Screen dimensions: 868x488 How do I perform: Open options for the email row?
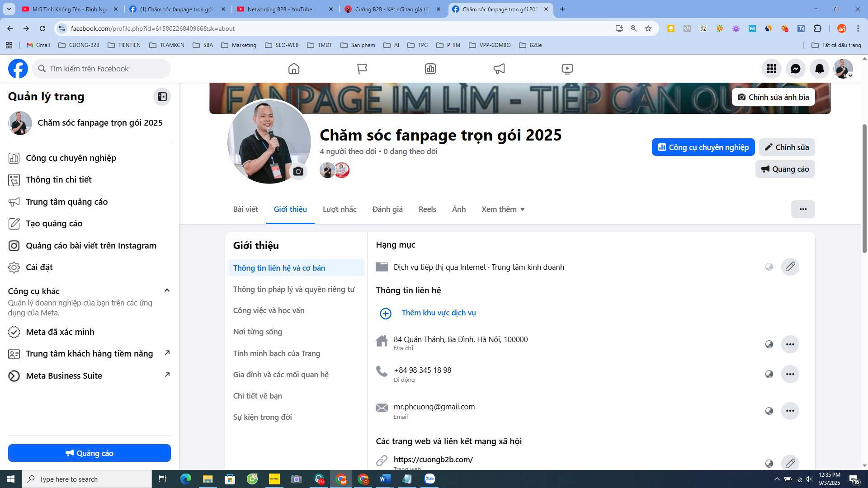tap(790, 411)
